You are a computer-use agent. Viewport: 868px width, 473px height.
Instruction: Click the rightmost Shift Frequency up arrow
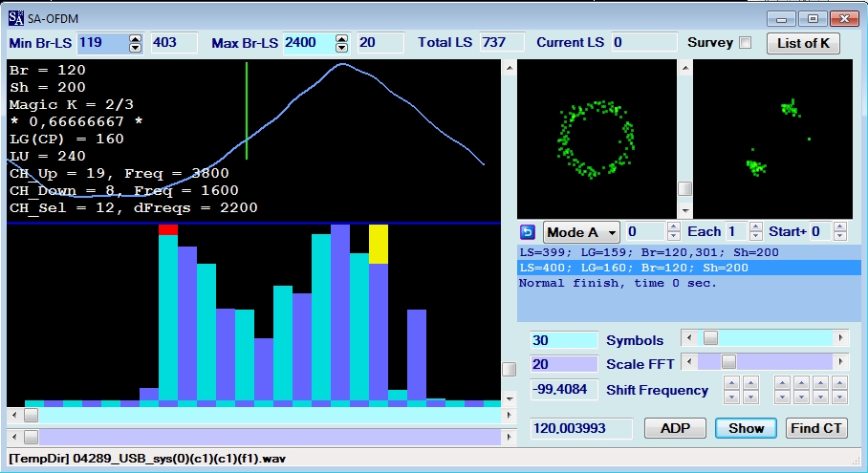(x=839, y=383)
